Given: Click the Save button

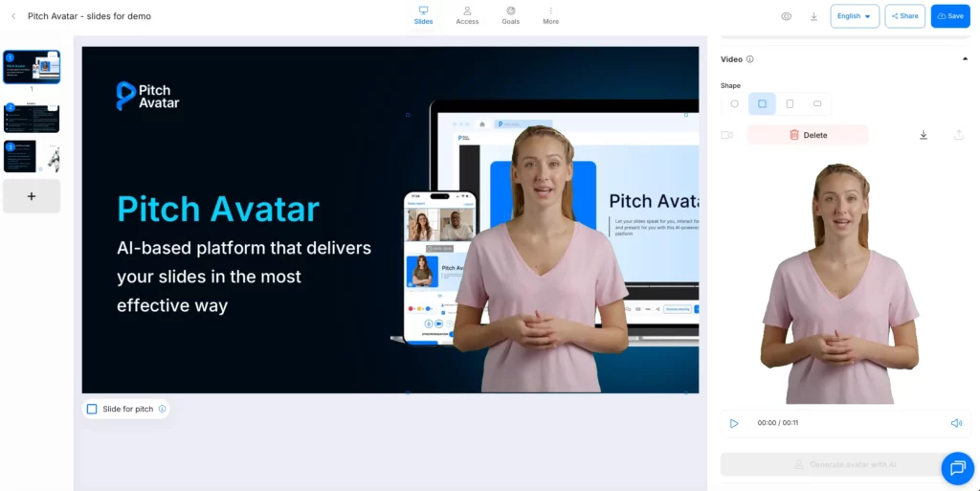Looking at the screenshot, I should point(950,16).
